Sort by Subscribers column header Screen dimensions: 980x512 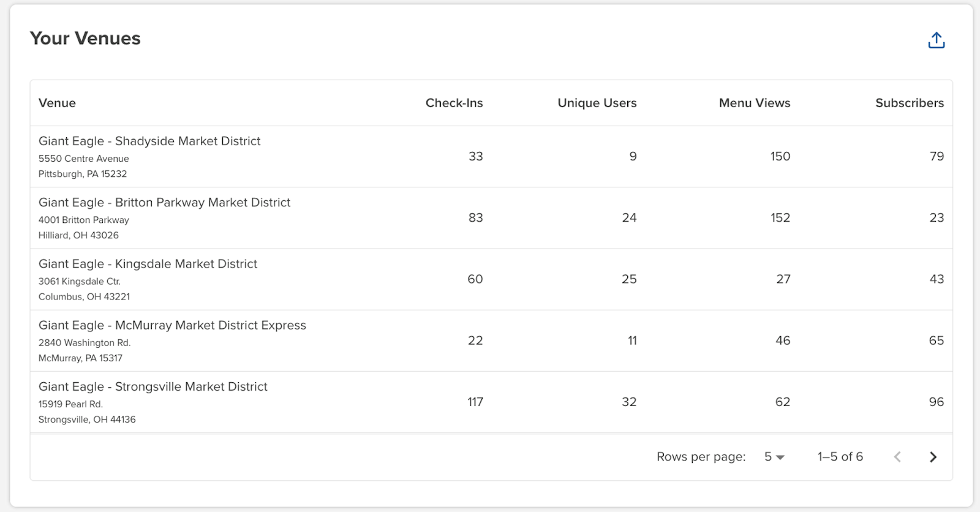[x=909, y=103]
